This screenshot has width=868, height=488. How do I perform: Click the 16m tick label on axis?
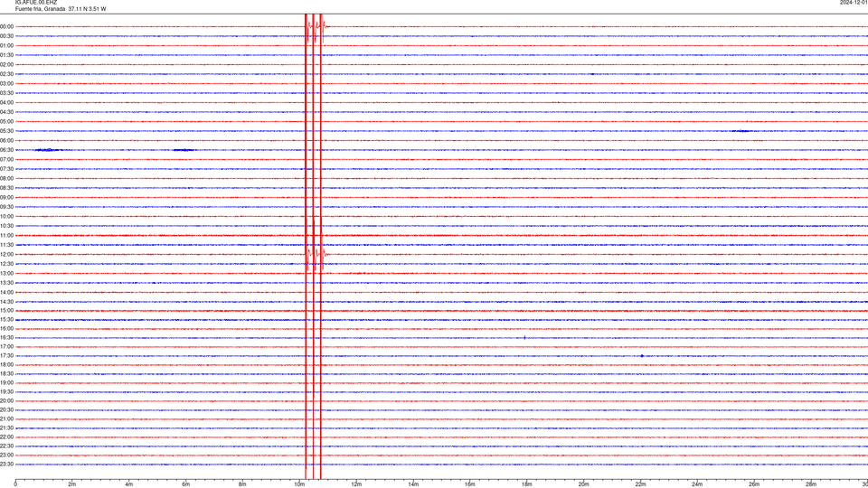point(470,484)
